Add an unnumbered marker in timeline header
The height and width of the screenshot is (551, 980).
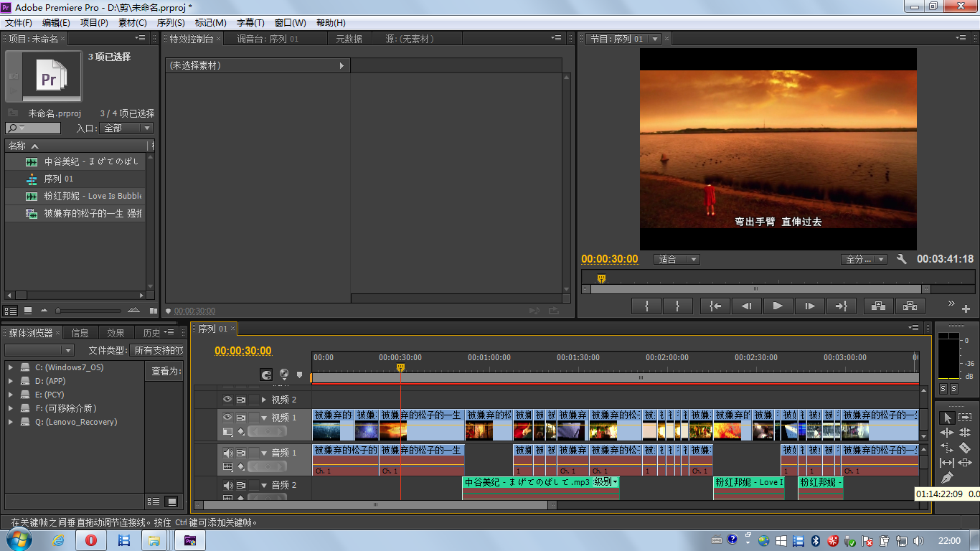[300, 375]
